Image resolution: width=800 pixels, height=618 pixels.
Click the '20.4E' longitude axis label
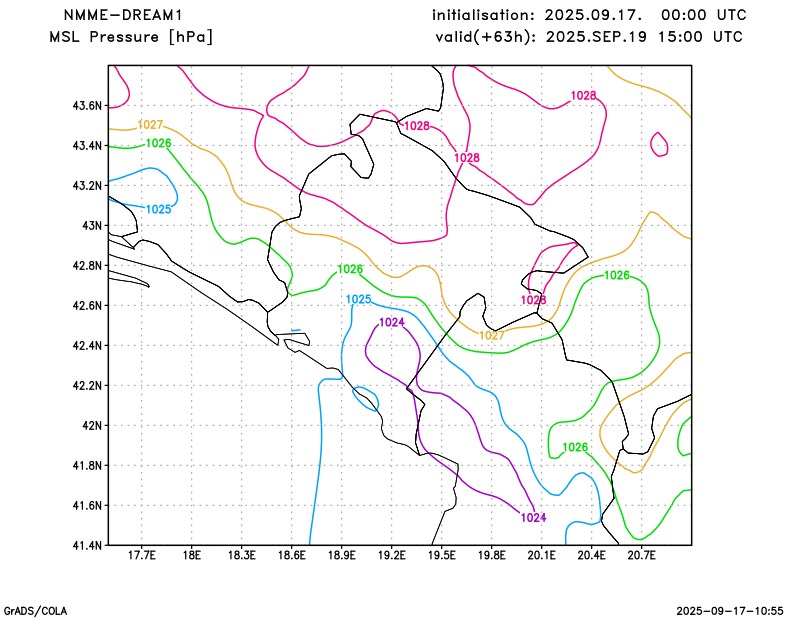click(x=591, y=555)
